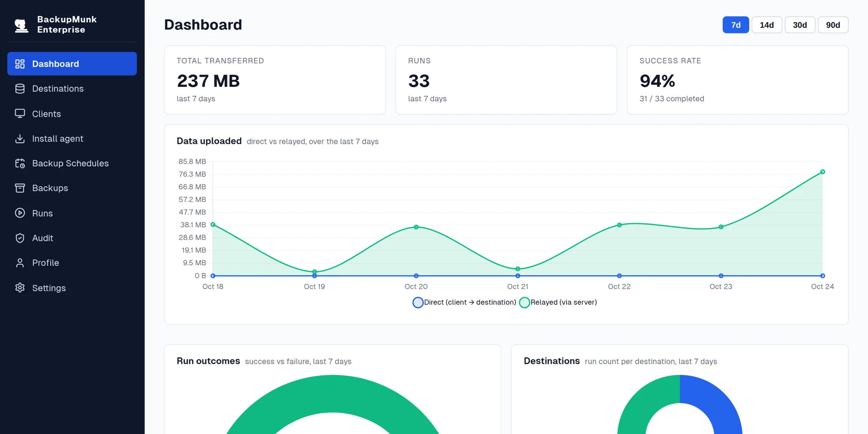Click the Settings gear icon
The width and height of the screenshot is (868, 434).
point(20,288)
